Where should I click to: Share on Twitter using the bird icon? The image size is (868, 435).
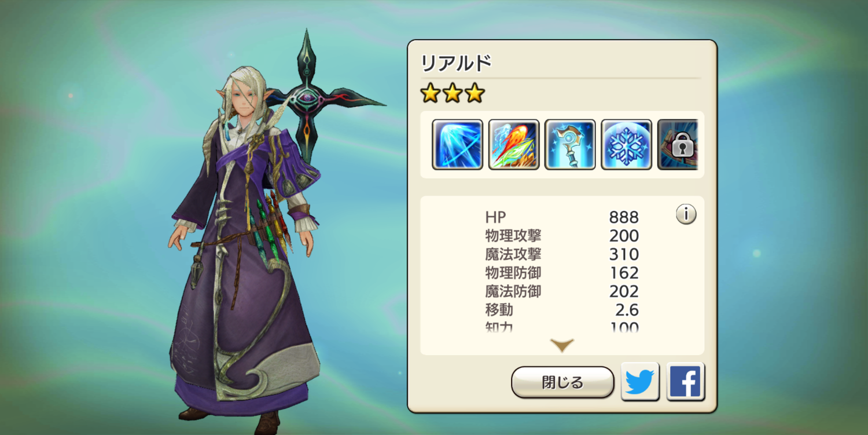pos(640,382)
